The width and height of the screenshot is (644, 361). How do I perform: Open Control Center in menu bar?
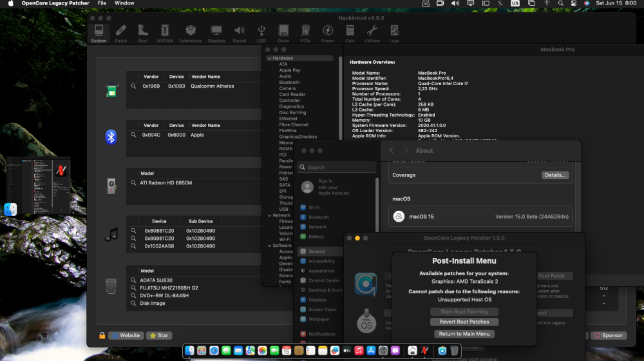click(574, 3)
